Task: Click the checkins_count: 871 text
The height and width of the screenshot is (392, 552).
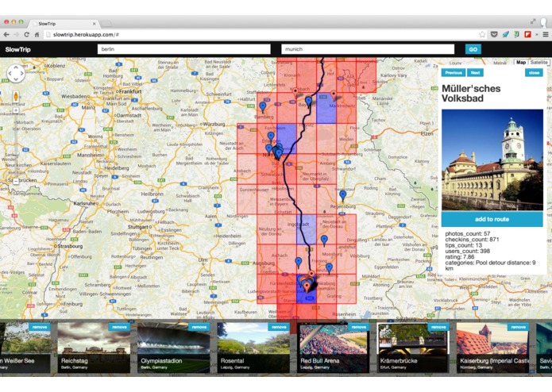Action: click(x=472, y=240)
